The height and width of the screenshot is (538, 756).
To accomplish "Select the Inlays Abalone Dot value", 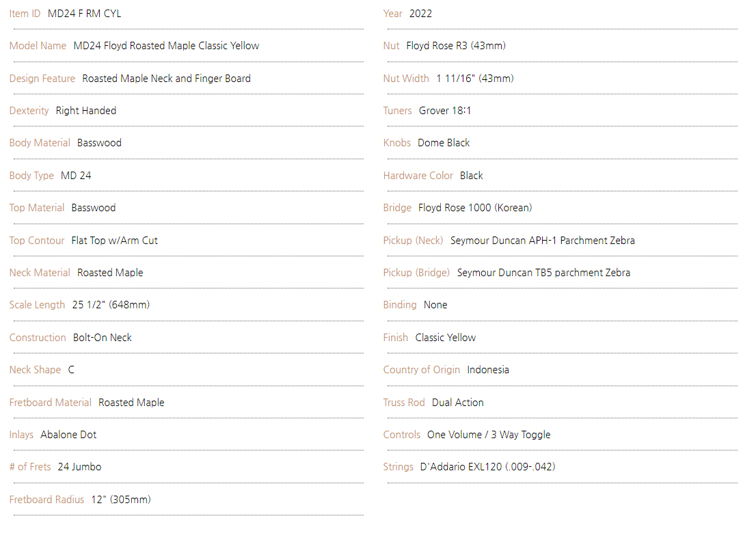I will pos(68,435).
